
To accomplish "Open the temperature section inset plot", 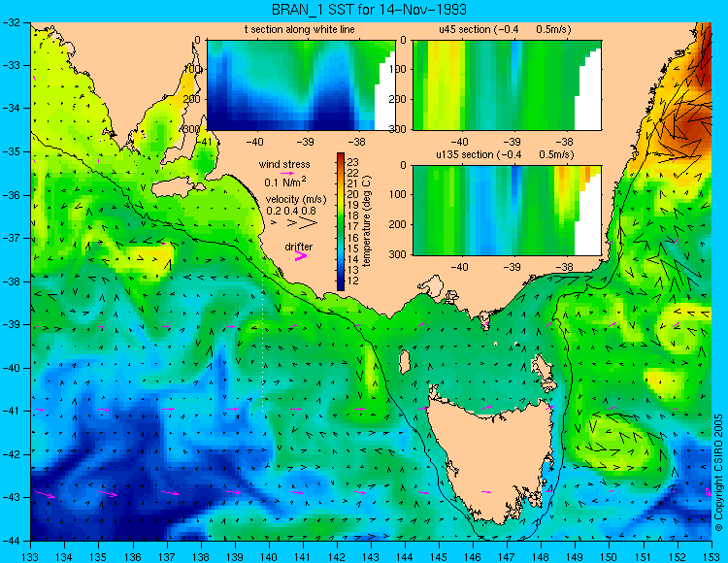I will 301,85.
